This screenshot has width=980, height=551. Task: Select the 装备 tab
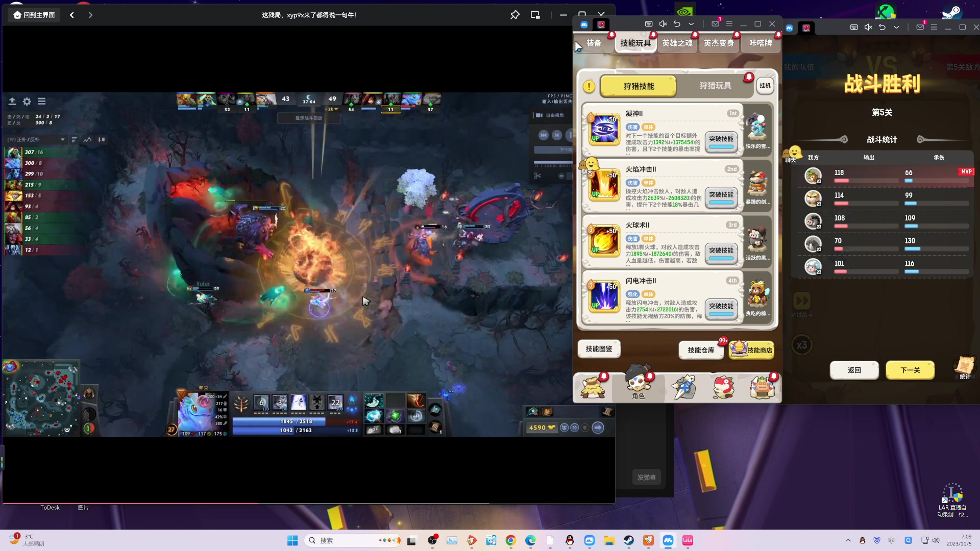[x=594, y=43]
